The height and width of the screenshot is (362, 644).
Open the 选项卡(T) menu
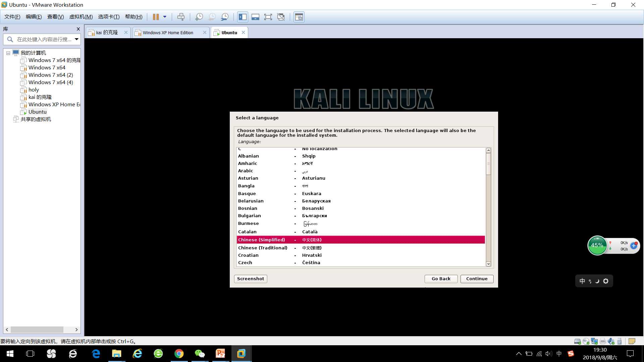point(109,17)
